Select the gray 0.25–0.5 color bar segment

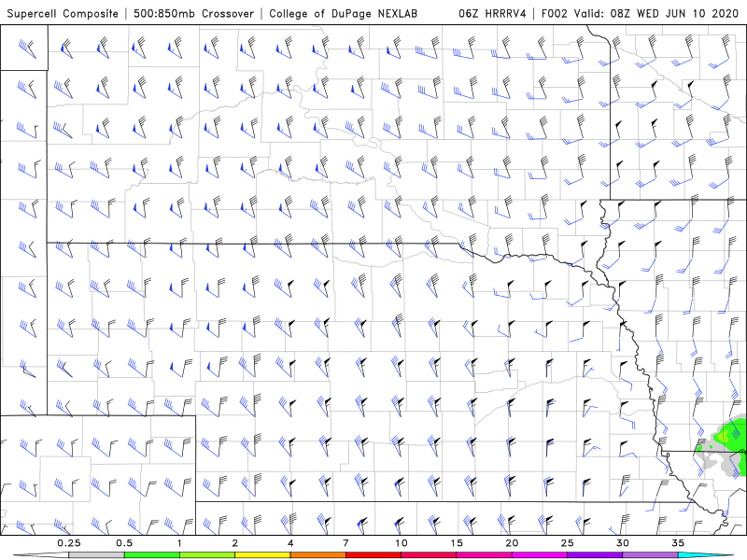coord(96,555)
